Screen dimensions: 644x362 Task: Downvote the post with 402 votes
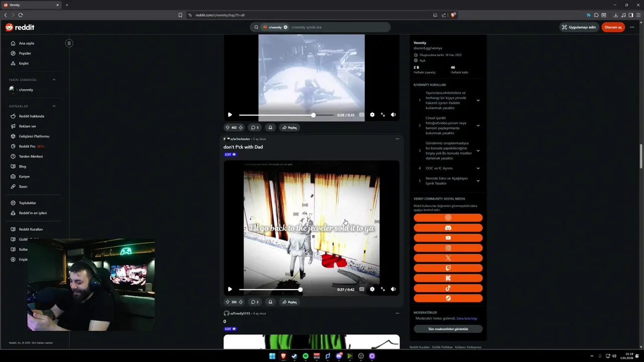click(240, 128)
